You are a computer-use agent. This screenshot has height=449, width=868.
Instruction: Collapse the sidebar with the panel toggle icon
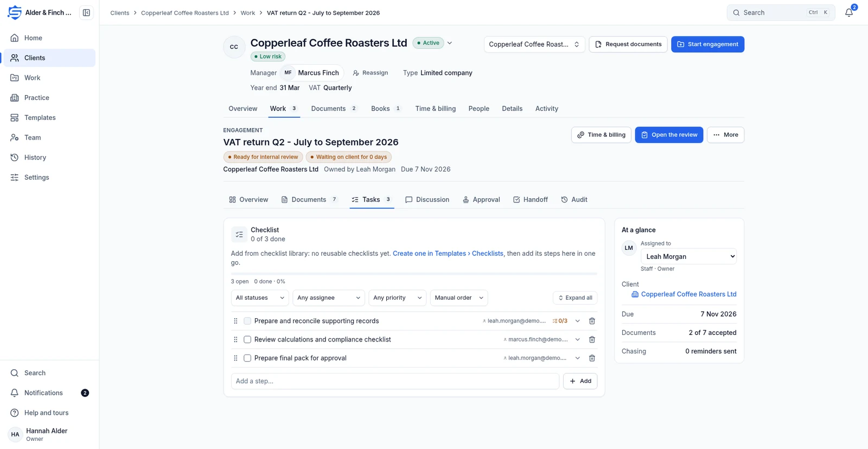(x=86, y=12)
